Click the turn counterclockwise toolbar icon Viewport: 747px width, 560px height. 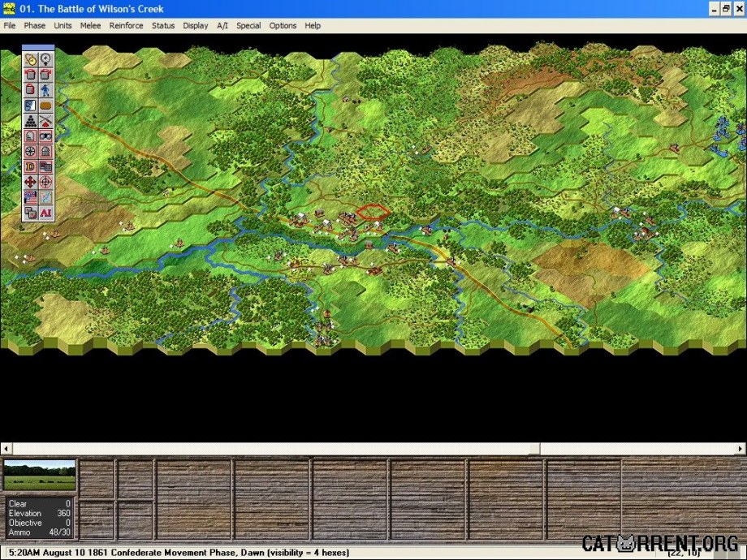[x=31, y=75]
